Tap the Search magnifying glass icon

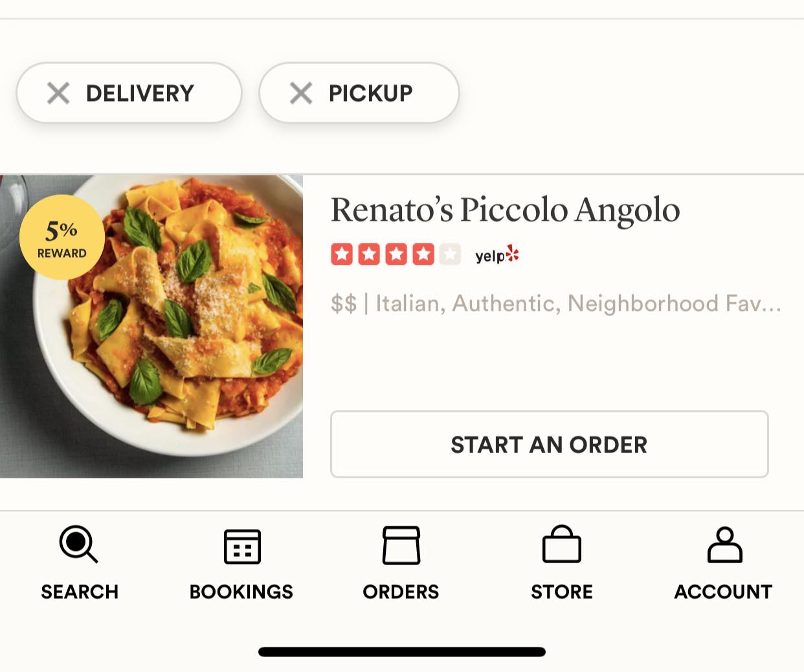78,544
